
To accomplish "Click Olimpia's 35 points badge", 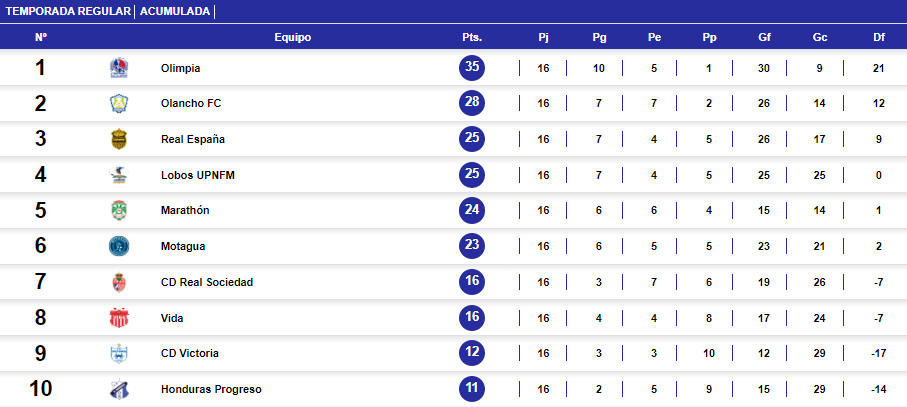I will coord(472,68).
